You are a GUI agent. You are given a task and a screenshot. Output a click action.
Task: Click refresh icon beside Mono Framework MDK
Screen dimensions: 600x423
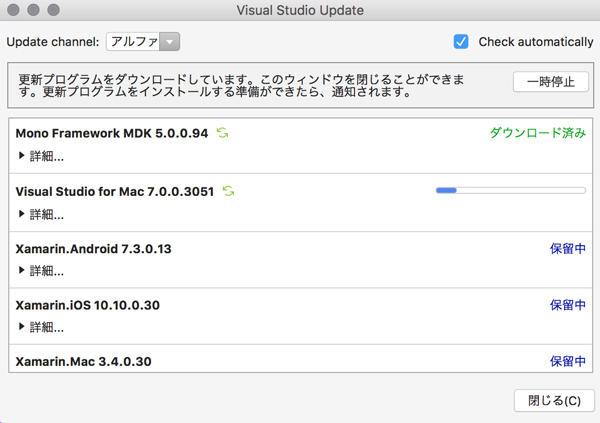click(x=222, y=133)
